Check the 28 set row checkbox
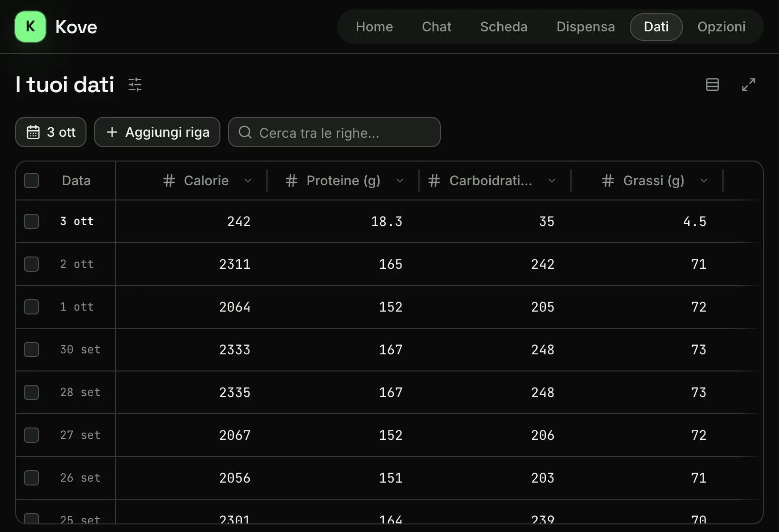Screen dimensions: 779x532 31,392
